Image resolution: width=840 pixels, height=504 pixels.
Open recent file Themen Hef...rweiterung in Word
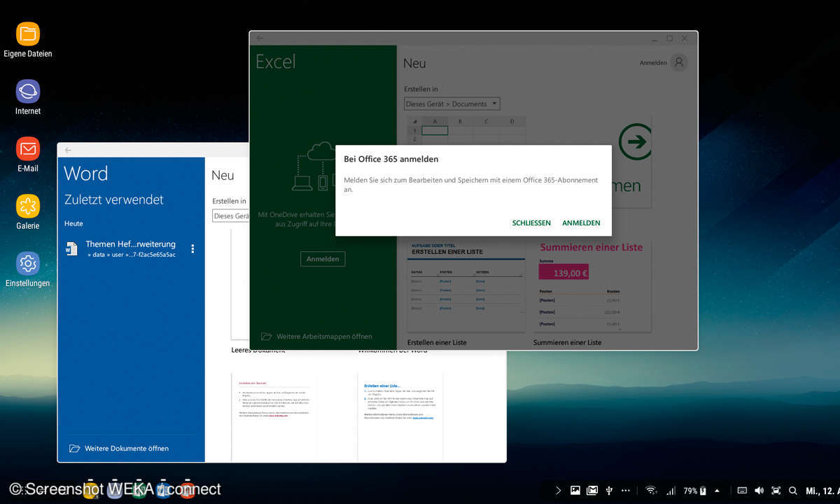pyautogui.click(x=130, y=248)
